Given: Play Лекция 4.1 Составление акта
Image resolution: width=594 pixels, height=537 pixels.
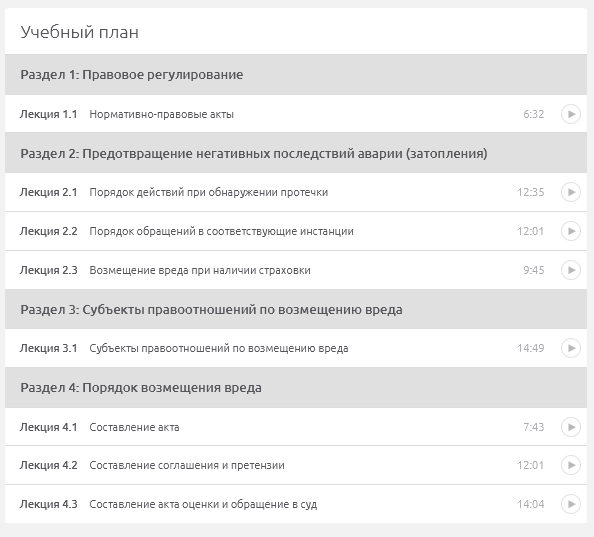Looking at the screenshot, I should 571,427.
